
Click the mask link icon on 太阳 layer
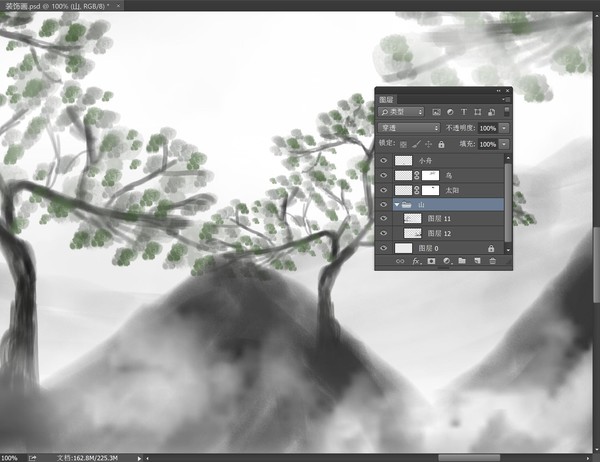[x=417, y=190]
